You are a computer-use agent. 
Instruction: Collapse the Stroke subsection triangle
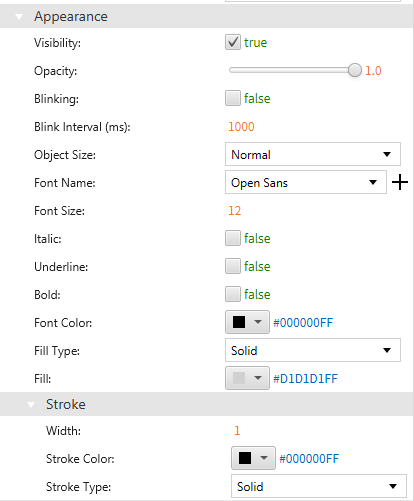coord(31,405)
